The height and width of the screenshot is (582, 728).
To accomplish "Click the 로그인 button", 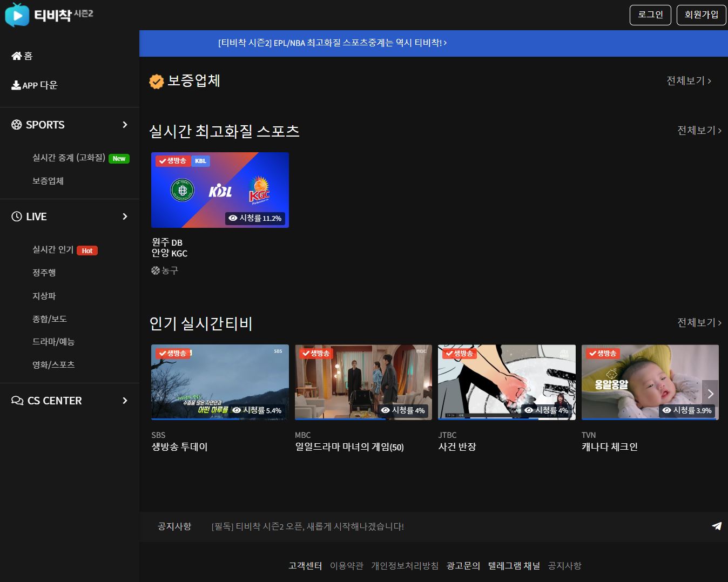I will 650,15.
